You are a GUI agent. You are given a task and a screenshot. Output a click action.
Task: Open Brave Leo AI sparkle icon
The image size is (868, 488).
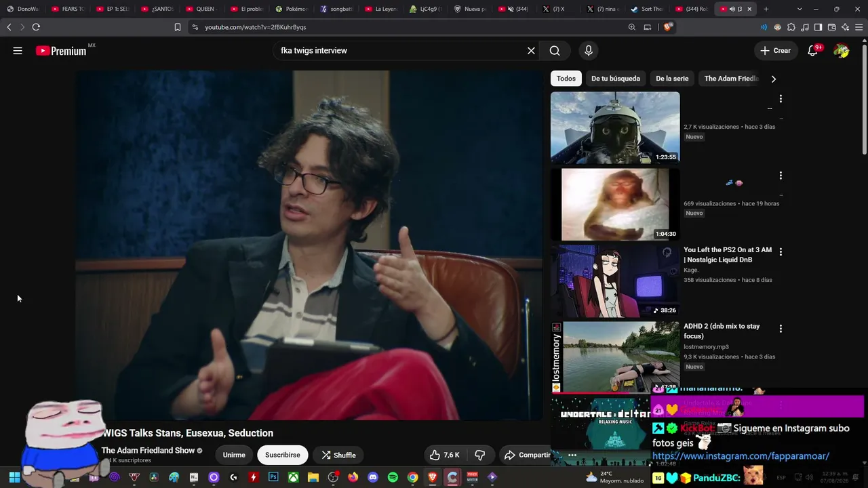[846, 27]
